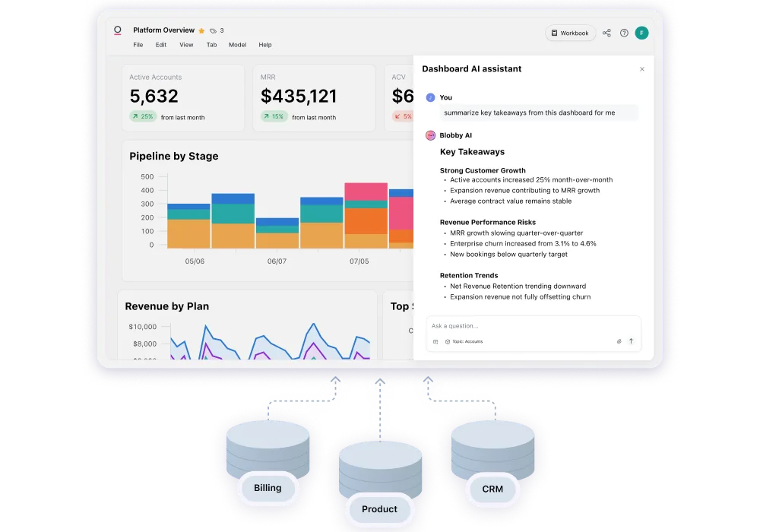Close the Dashboard AI assistant panel
This screenshot has width=760, height=532.
tap(641, 69)
